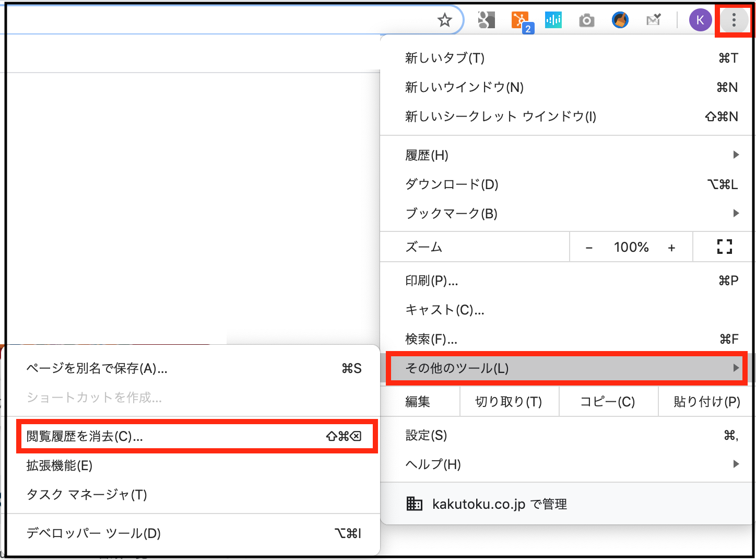Click the kakutoku.co.jp で管理 notice
The width and height of the screenshot is (756, 560).
coord(568,504)
